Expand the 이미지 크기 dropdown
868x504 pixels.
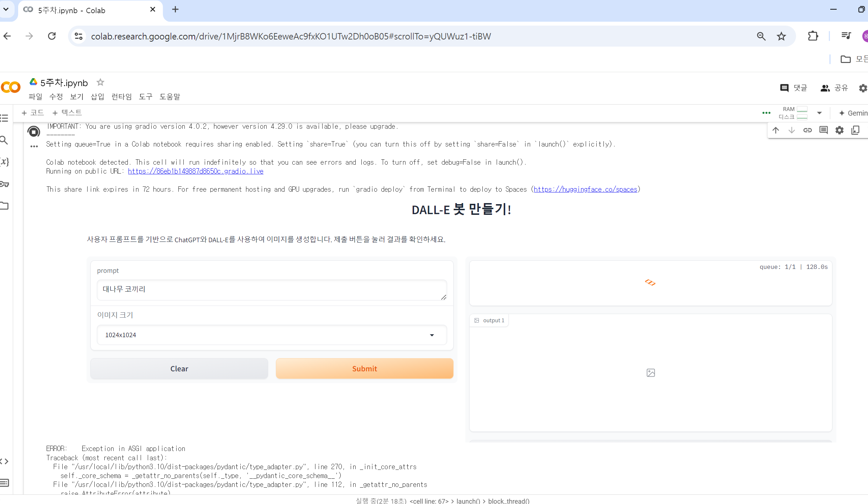(272, 335)
